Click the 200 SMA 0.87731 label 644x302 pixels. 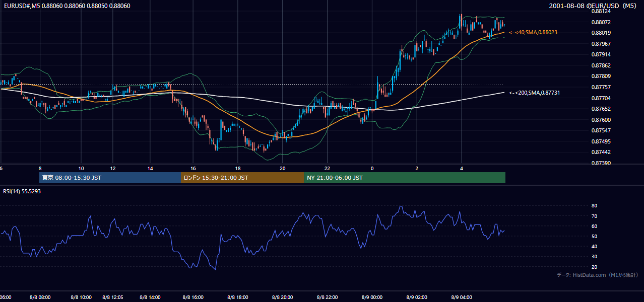pyautogui.click(x=534, y=93)
